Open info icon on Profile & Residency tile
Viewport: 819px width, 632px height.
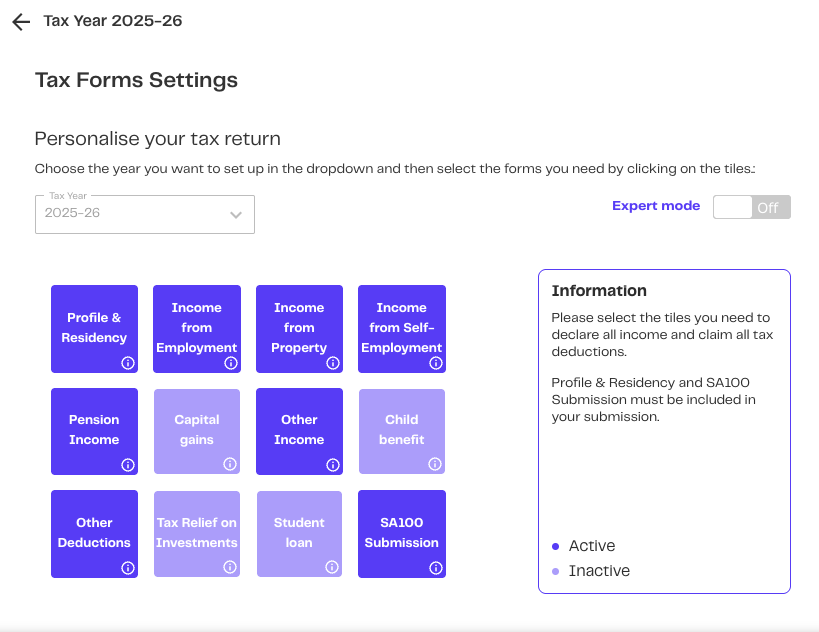(128, 363)
